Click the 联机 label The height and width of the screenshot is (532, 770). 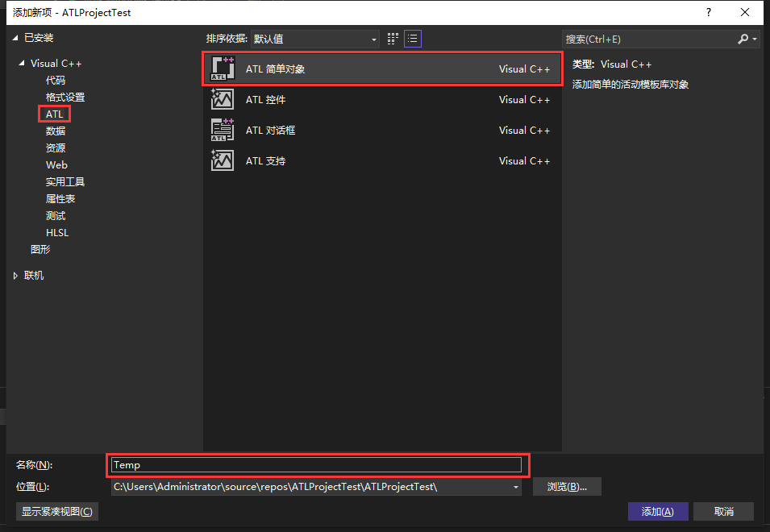34,276
